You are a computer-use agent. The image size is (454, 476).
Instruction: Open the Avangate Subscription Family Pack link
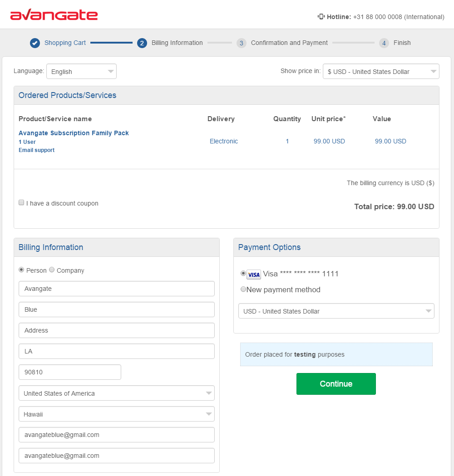(x=74, y=133)
